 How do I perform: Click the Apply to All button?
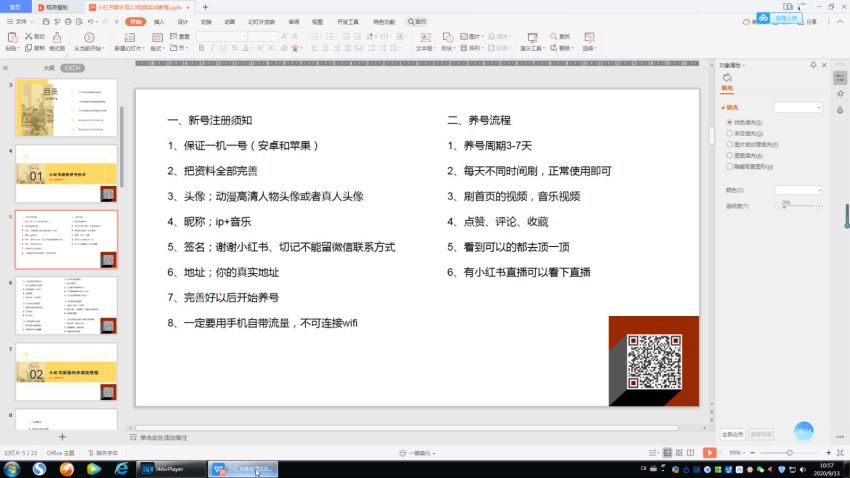(733, 434)
